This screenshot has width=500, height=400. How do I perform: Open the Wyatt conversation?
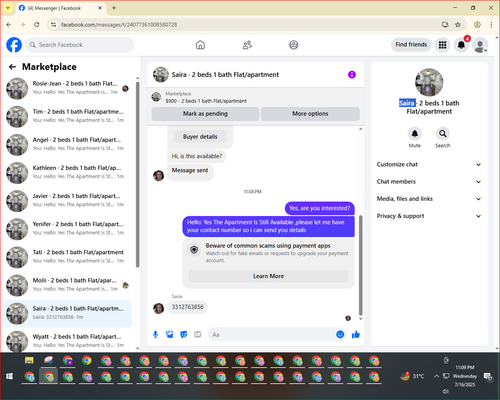pyautogui.click(x=68, y=341)
